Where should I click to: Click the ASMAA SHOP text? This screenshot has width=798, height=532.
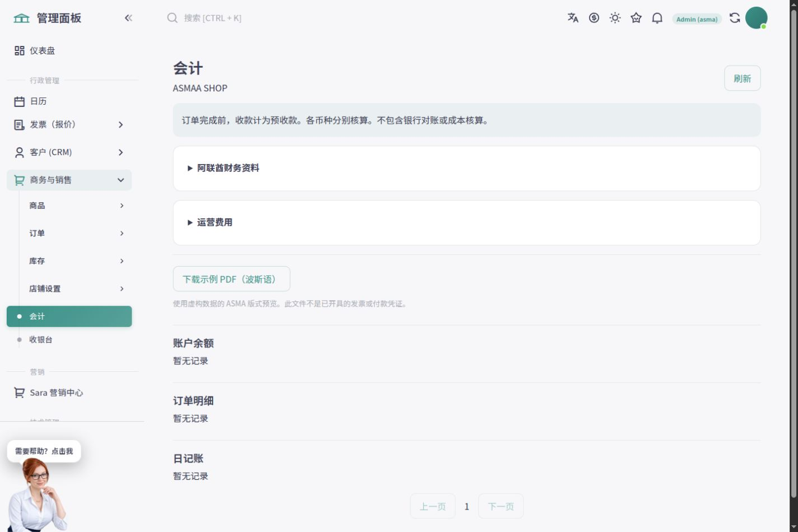200,88
